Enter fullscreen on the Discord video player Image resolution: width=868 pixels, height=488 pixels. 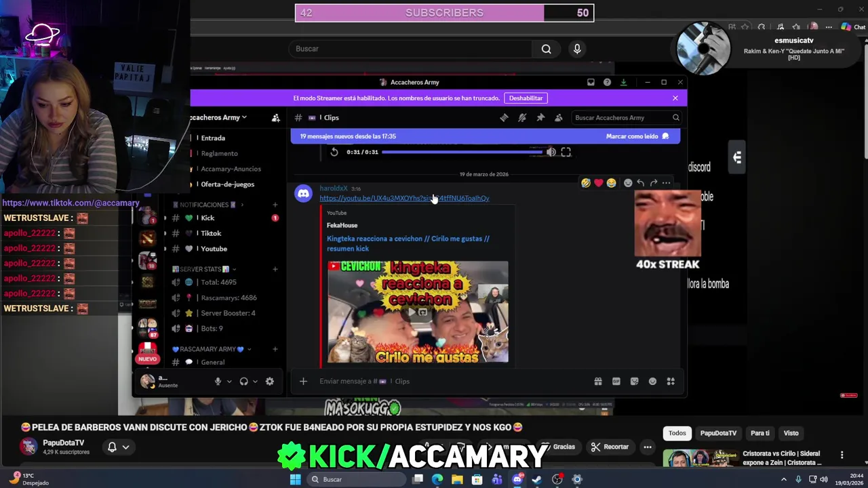point(566,152)
